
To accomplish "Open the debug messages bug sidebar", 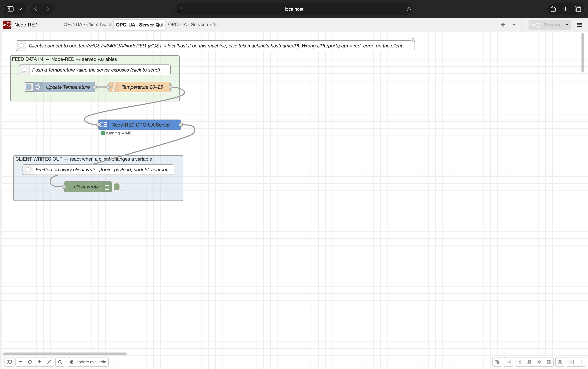I will 560,362.
